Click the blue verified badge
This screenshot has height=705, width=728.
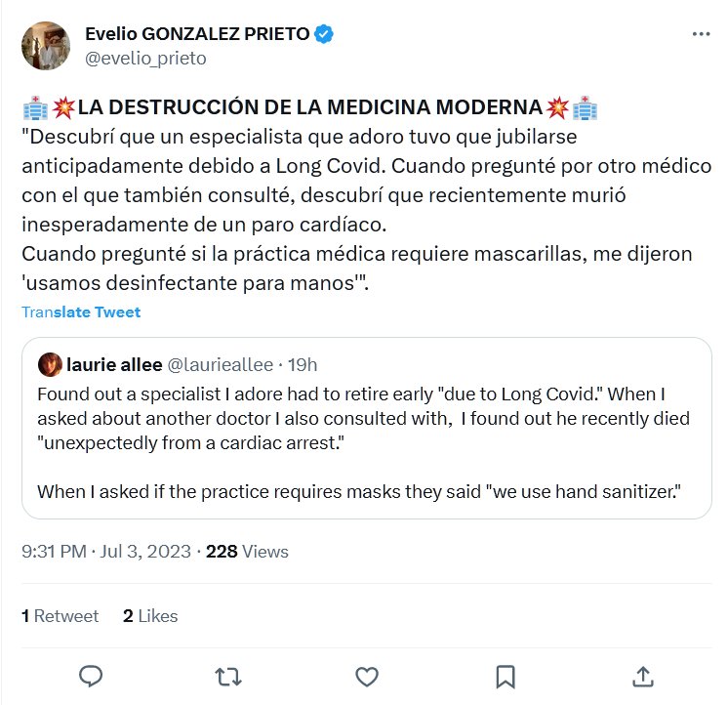tap(324, 35)
